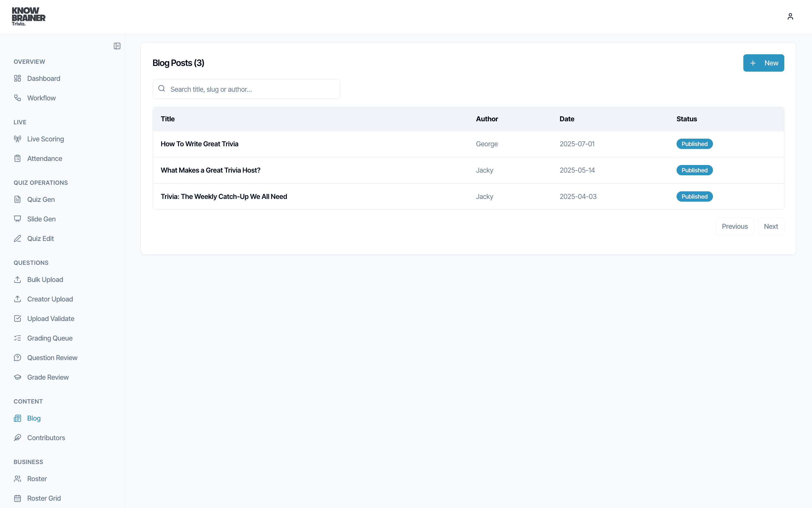Click the Blog newspaper icon
The width and height of the screenshot is (812, 508).
coord(17,418)
